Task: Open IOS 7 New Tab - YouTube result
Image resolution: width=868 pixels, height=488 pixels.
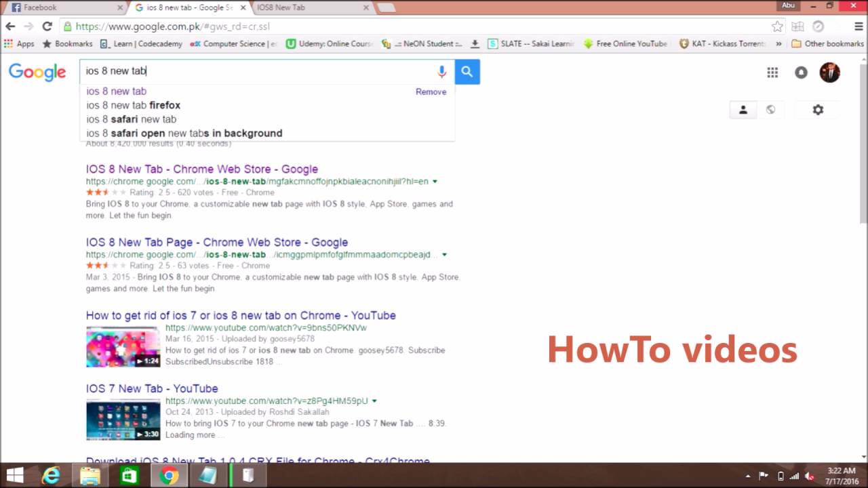Action: 152,389
